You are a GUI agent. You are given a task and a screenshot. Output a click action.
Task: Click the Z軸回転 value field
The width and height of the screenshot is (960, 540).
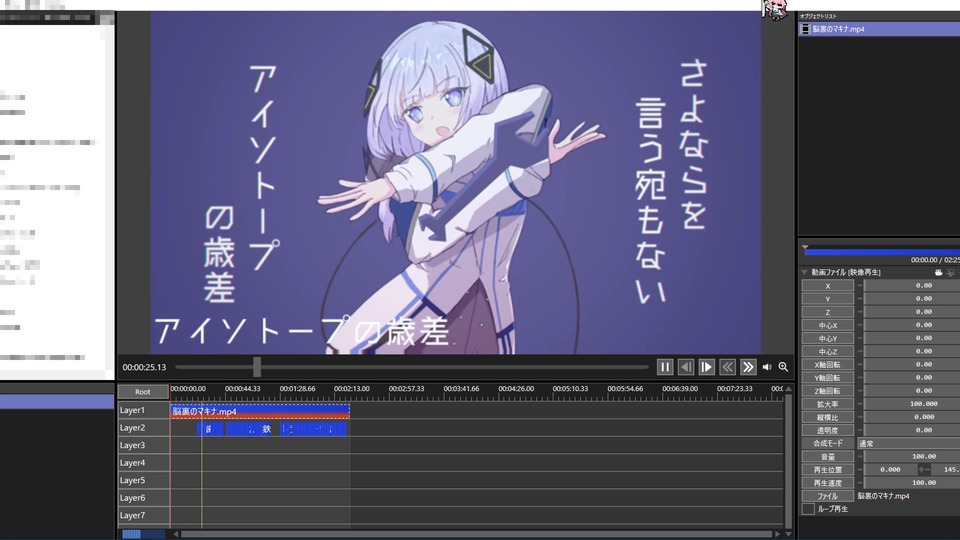pos(912,391)
